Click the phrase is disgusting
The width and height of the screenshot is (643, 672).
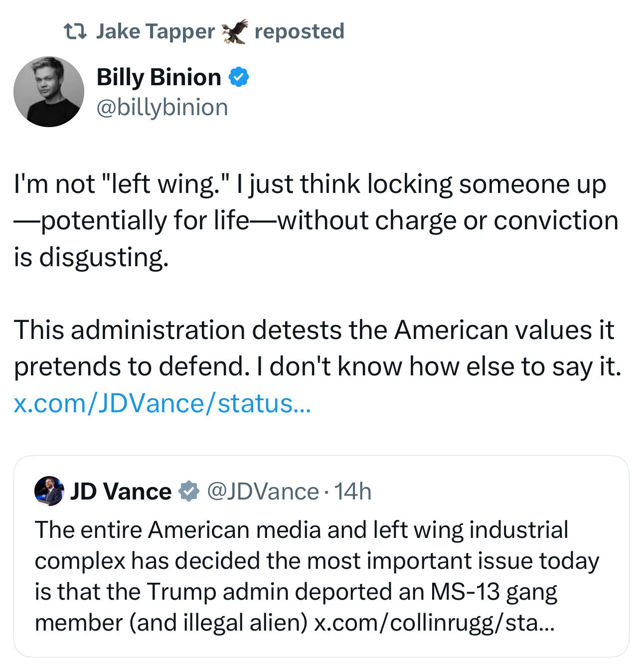(x=91, y=257)
